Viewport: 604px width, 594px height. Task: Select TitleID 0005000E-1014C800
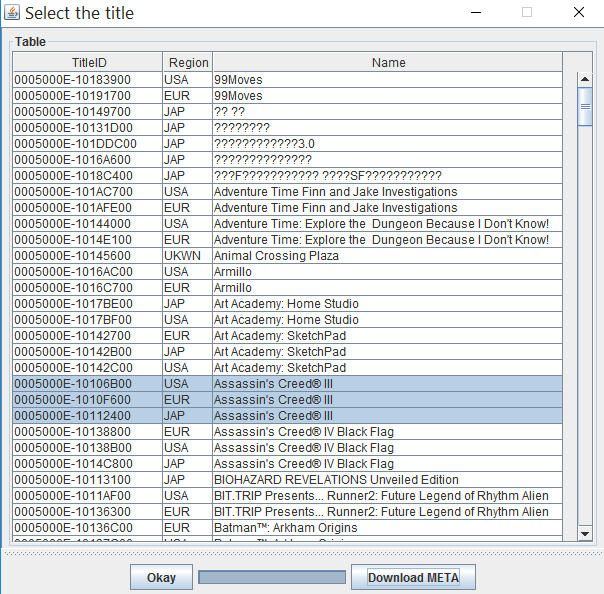[x=88, y=463]
